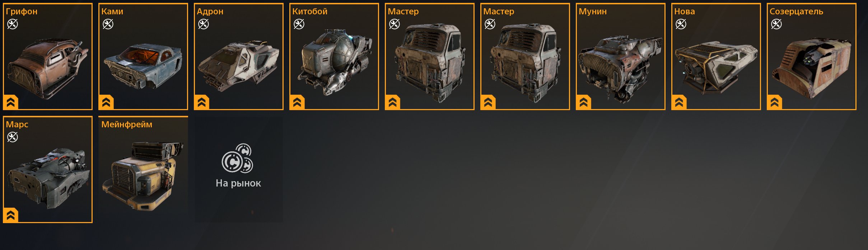The height and width of the screenshot is (250, 868).
Task: Click upgrade chevrons badge on Грифон card
Action: click(11, 103)
